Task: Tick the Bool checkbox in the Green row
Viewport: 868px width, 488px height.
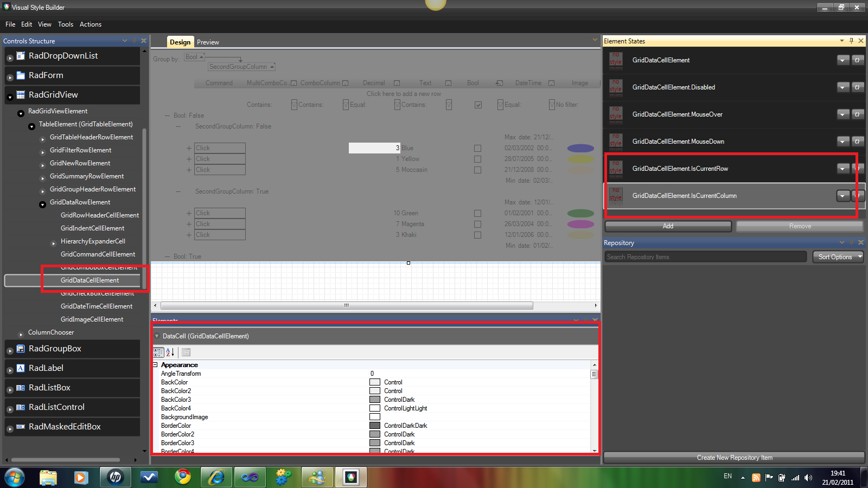Action: point(477,213)
